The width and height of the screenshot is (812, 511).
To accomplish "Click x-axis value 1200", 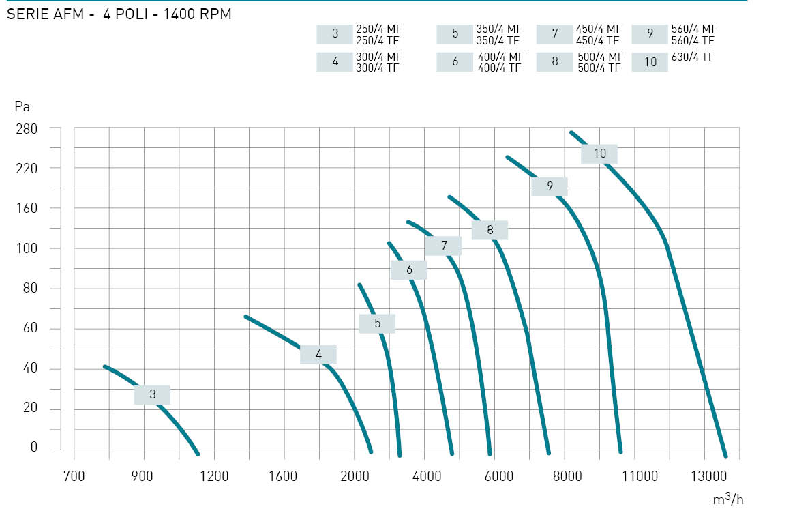I will pos(214,476).
